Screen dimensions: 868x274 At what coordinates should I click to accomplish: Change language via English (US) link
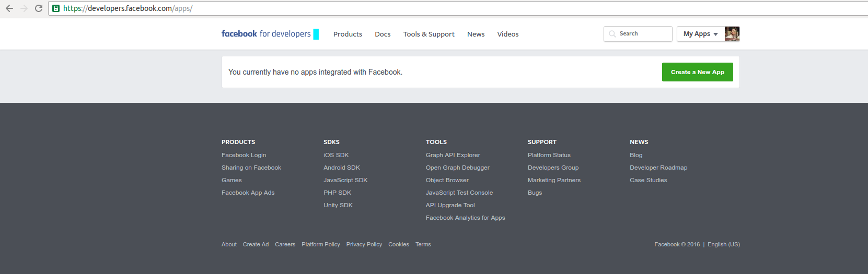tap(723, 244)
